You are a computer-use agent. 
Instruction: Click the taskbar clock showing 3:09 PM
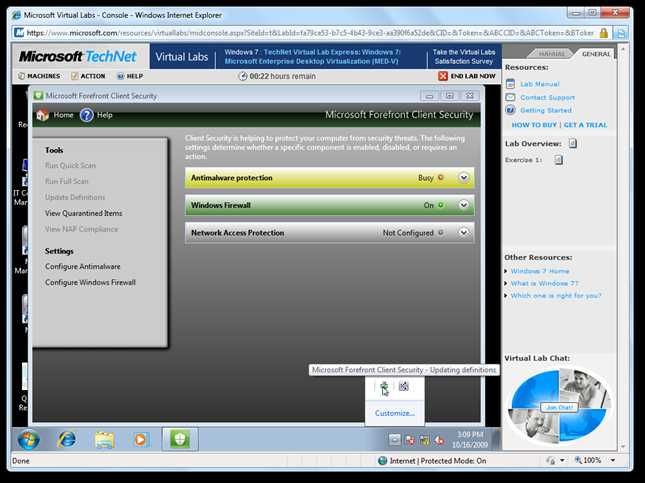470,440
